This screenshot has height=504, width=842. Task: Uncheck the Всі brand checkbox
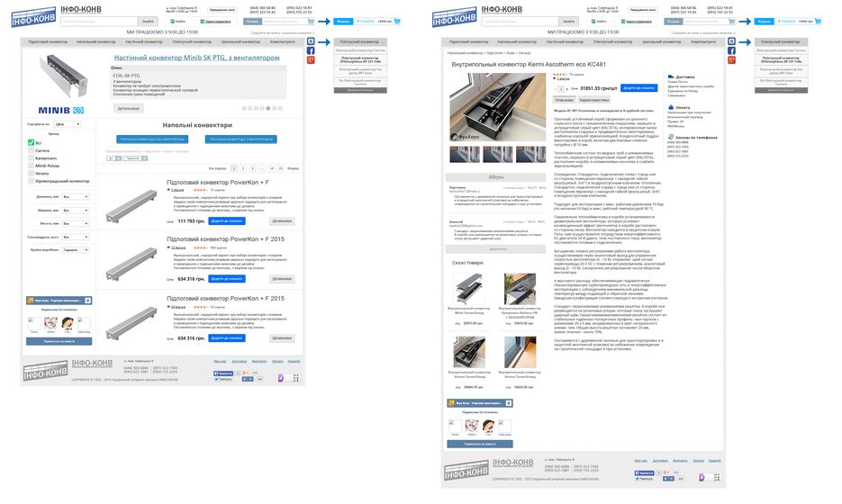(x=32, y=143)
